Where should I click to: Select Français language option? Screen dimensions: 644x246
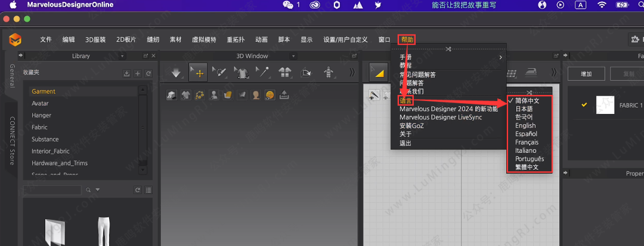(527, 142)
